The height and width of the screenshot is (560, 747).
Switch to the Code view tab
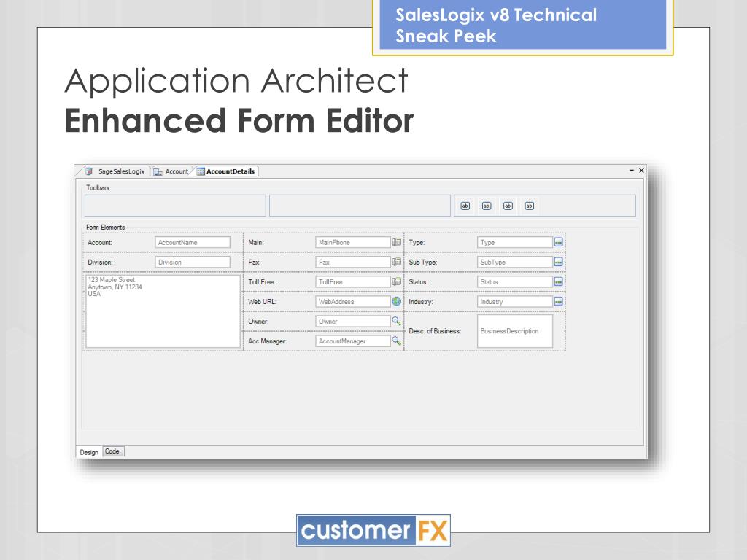coord(112,451)
